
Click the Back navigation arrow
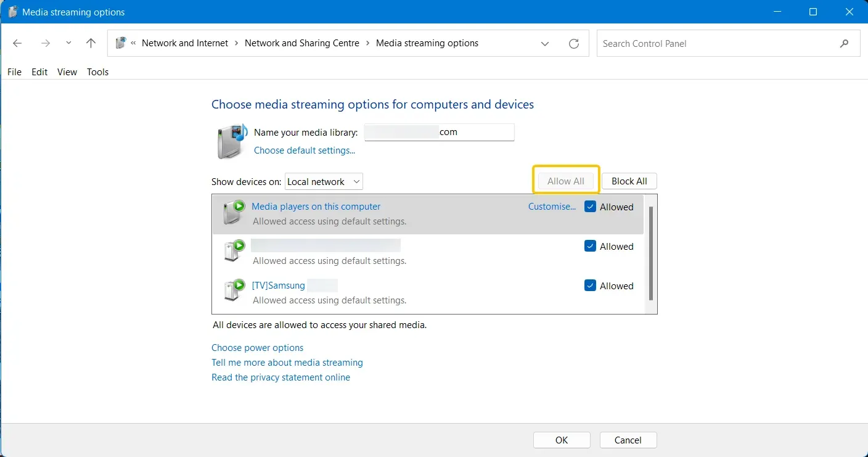[x=17, y=43]
